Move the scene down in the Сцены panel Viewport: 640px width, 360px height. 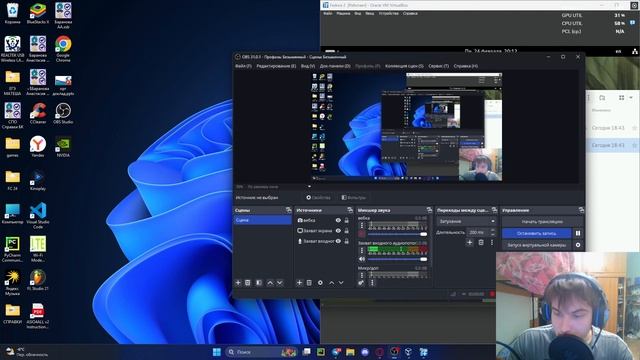(280, 282)
